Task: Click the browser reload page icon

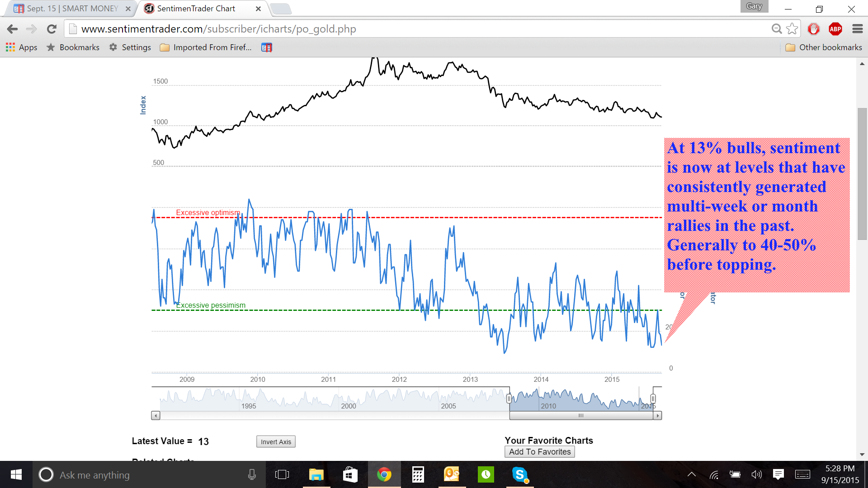Action: pyautogui.click(x=52, y=29)
